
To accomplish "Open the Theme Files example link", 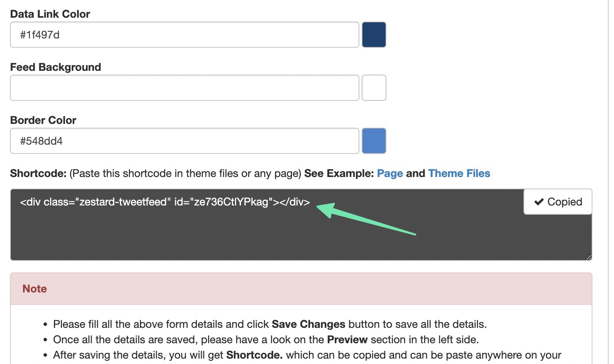I will [459, 174].
